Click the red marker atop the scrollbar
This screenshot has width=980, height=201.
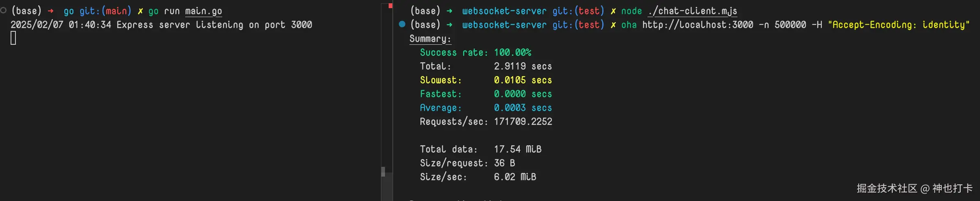pos(390,6)
